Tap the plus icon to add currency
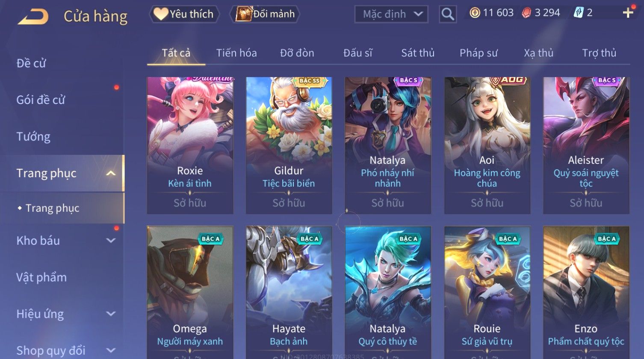This screenshot has width=644, height=359. click(628, 13)
